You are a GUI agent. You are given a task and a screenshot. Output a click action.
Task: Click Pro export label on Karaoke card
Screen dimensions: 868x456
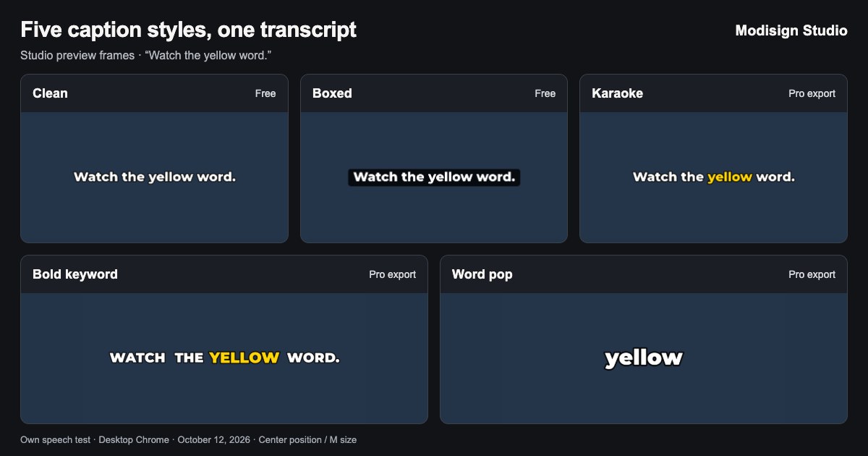coord(812,93)
